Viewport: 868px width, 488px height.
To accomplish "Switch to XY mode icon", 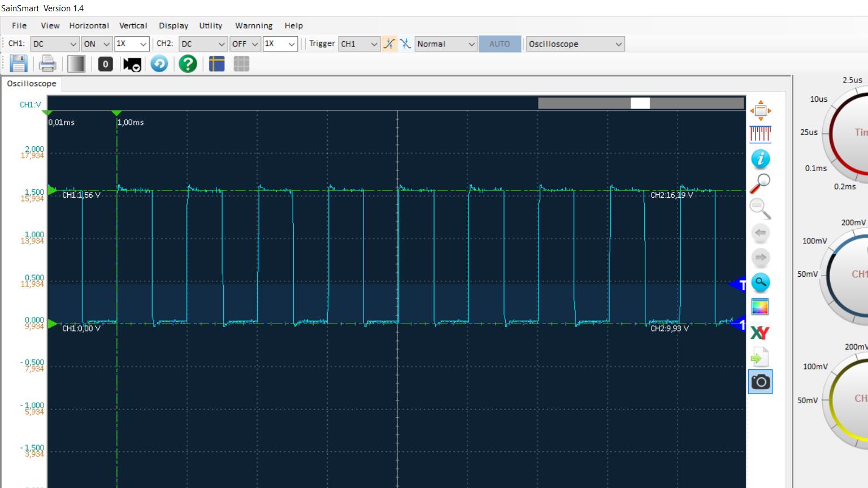I will tap(761, 332).
